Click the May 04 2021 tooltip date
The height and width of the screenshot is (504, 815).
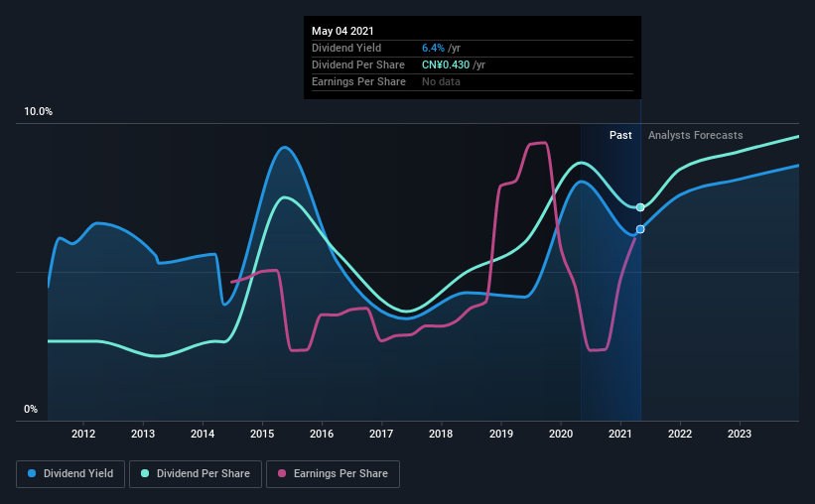click(342, 31)
